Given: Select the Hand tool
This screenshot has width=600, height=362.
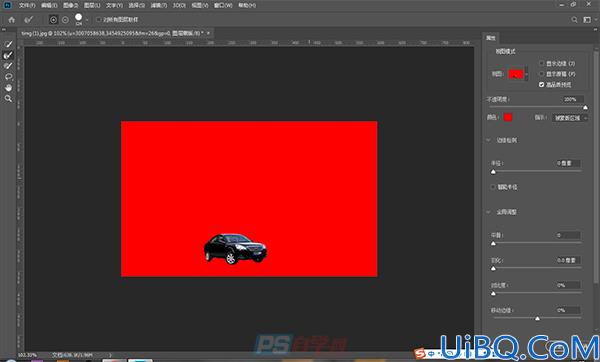Looking at the screenshot, I should click(8, 88).
